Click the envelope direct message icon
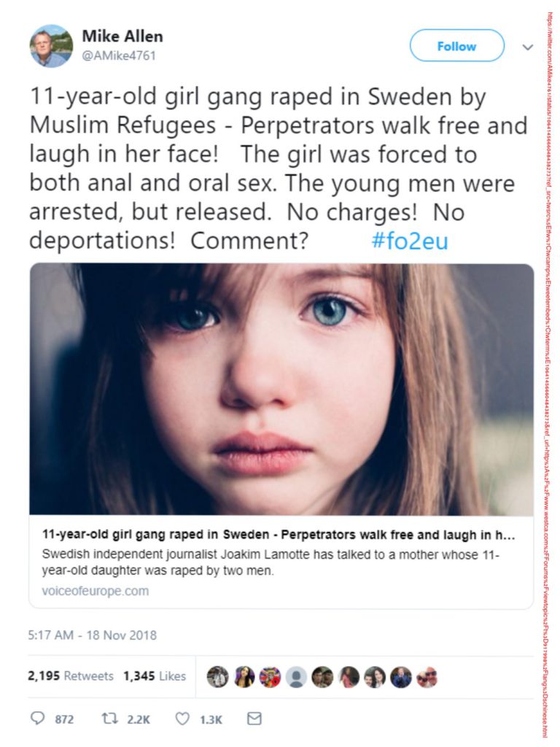560x747 pixels. (x=254, y=719)
